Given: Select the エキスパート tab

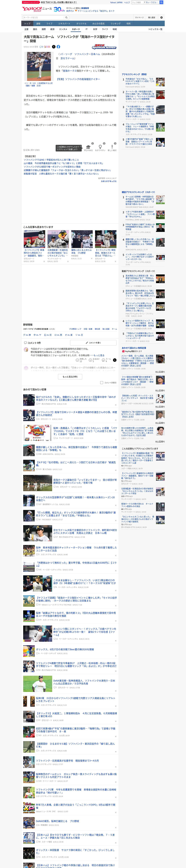Looking at the screenshot, I should tap(64, 24).
